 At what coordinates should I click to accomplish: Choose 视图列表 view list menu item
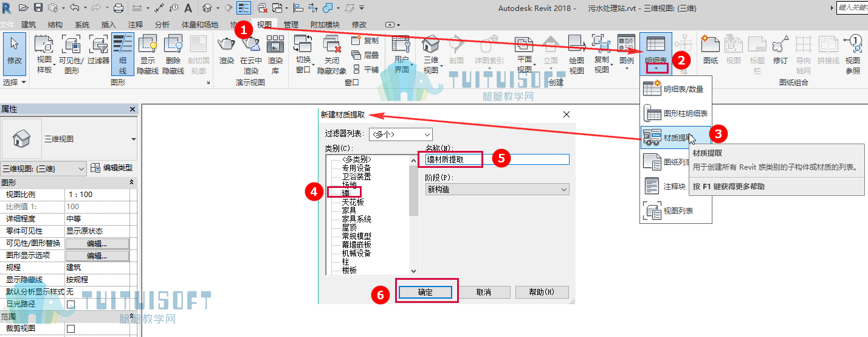pyautogui.click(x=675, y=210)
